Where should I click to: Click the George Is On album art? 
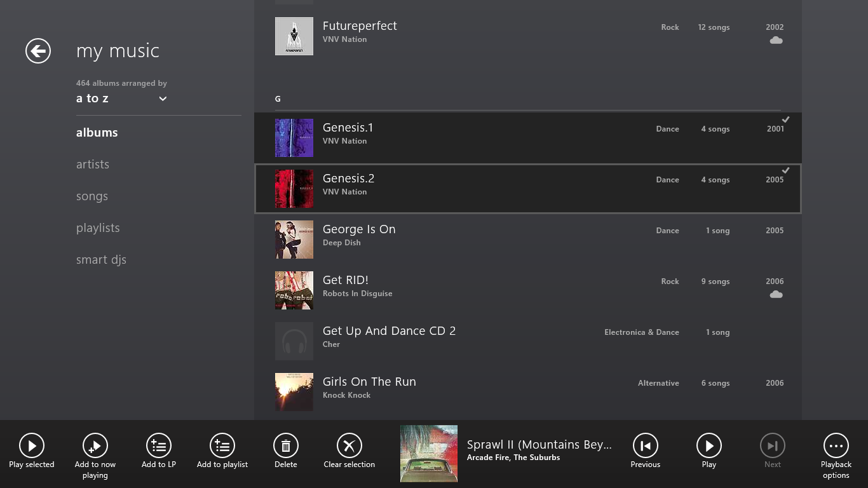[294, 240]
